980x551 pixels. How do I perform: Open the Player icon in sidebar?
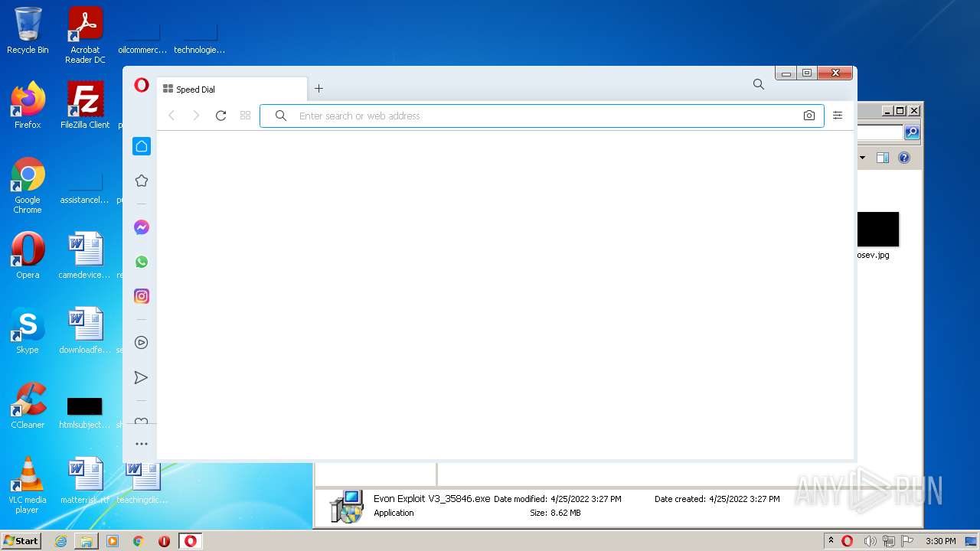click(142, 343)
